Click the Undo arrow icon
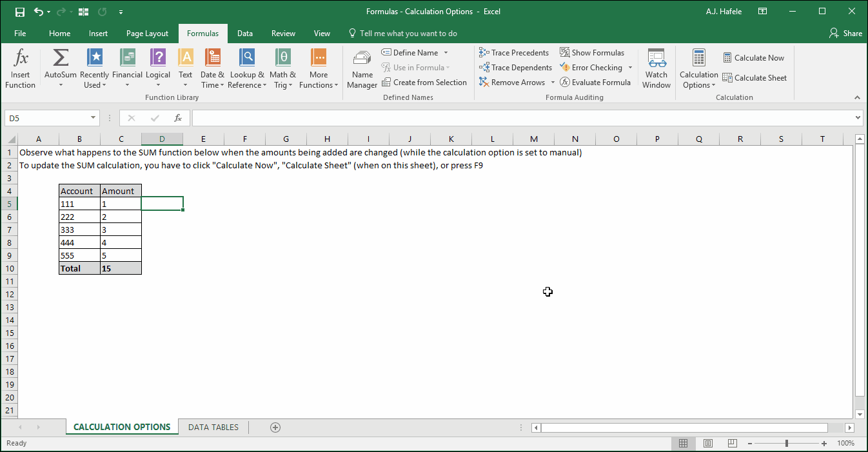The image size is (868, 452). point(39,12)
